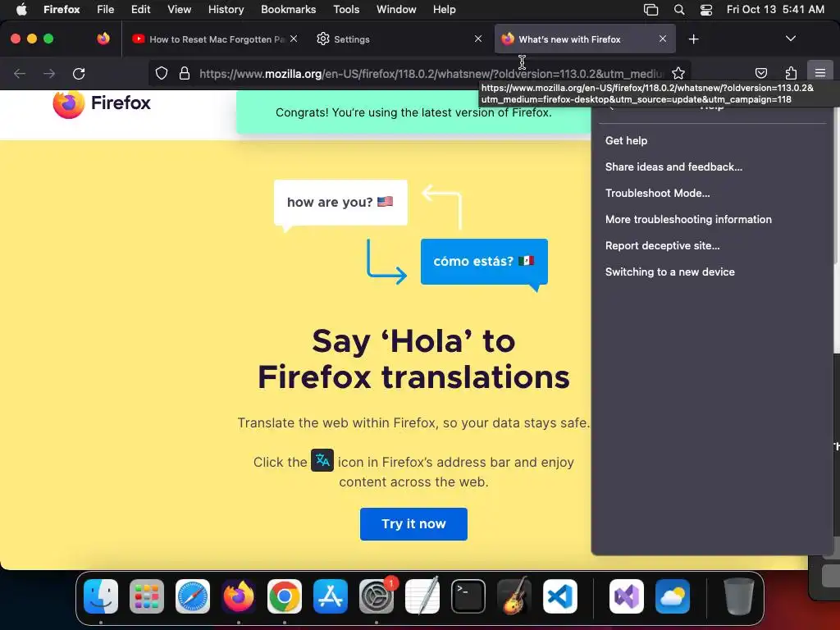The width and height of the screenshot is (840, 630).
Task: Open the Help menu in menu bar
Action: 444,9
